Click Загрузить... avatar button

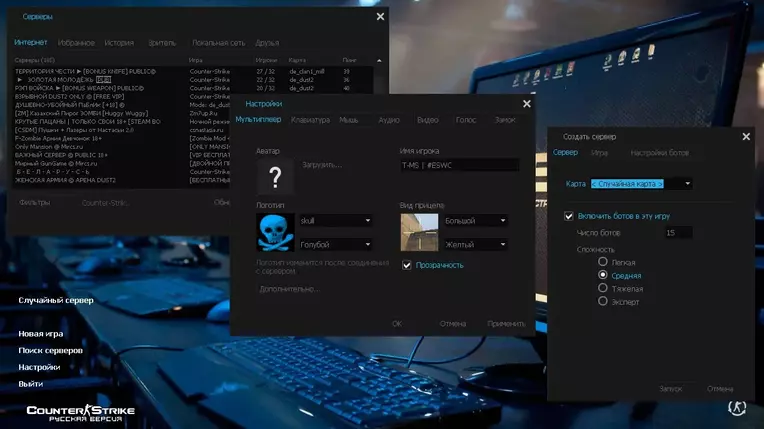(x=322, y=165)
